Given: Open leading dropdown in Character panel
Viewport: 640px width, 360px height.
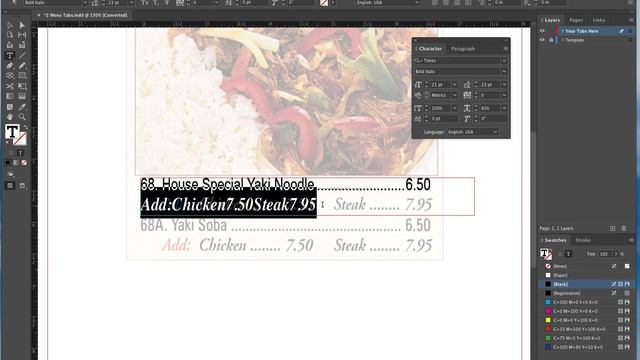Looking at the screenshot, I should tap(504, 84).
